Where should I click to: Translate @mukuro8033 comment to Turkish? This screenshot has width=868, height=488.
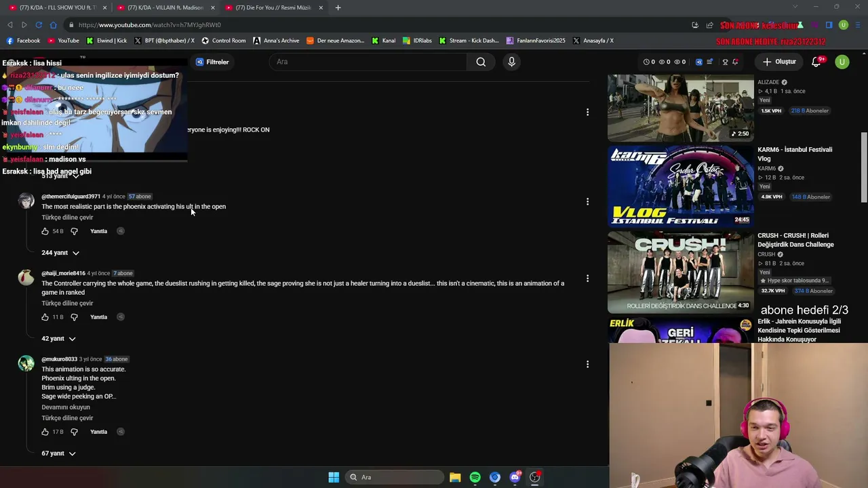tap(67, 418)
